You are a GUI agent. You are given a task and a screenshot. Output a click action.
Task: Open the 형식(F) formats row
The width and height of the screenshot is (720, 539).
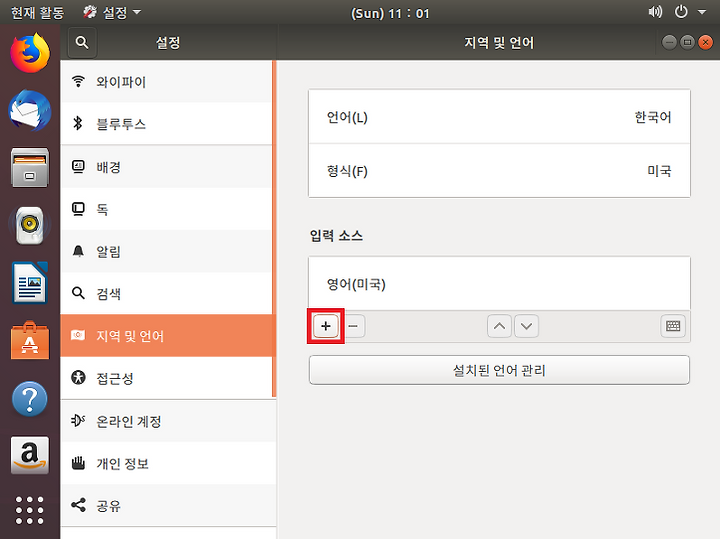pyautogui.click(x=499, y=171)
